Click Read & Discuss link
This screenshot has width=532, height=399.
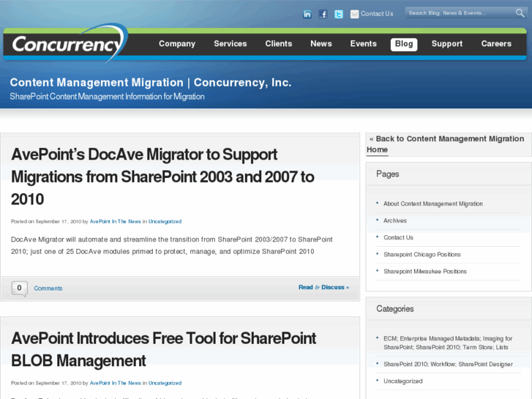click(323, 287)
